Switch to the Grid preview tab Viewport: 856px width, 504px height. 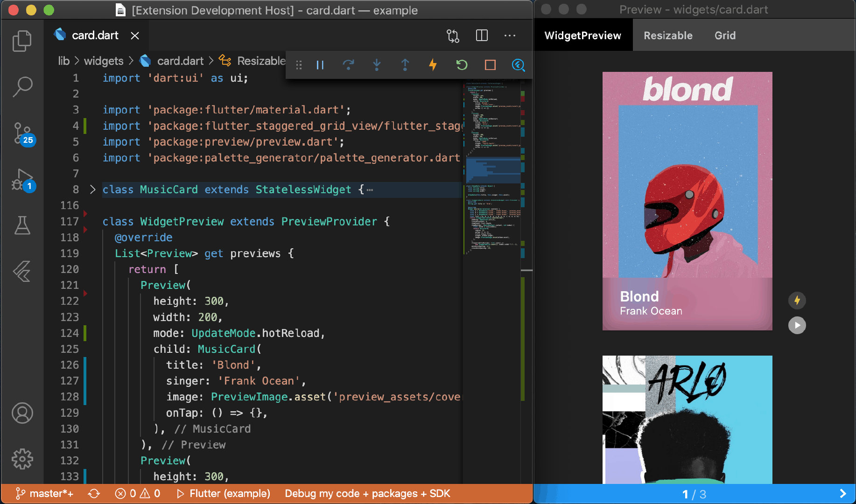pyautogui.click(x=725, y=35)
